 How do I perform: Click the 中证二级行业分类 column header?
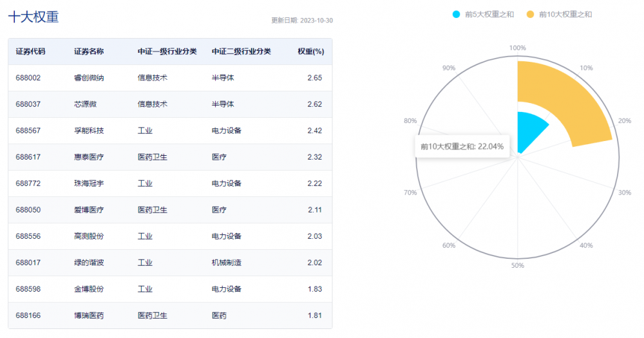[241, 52]
